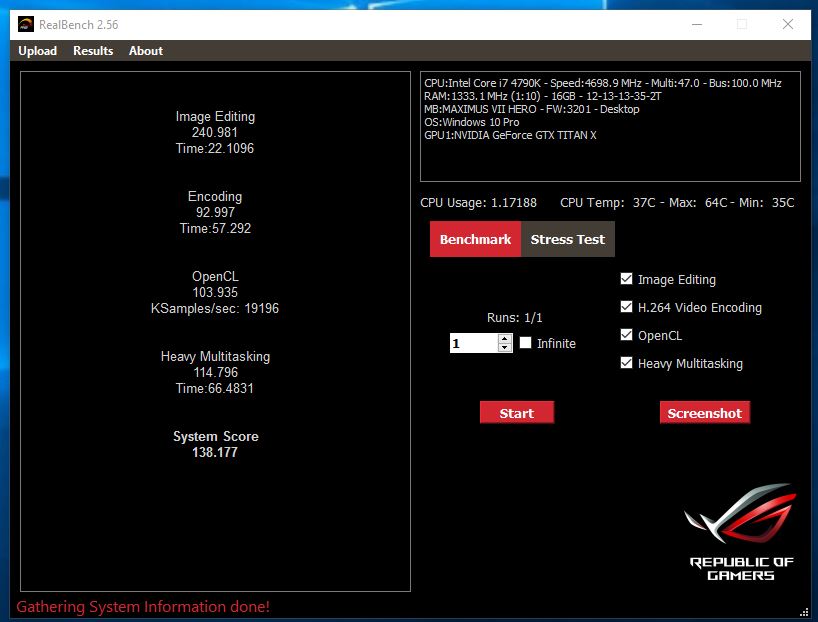Click the 'Image Editing' result heading
Viewport: 818px width, 622px height.
(215, 116)
